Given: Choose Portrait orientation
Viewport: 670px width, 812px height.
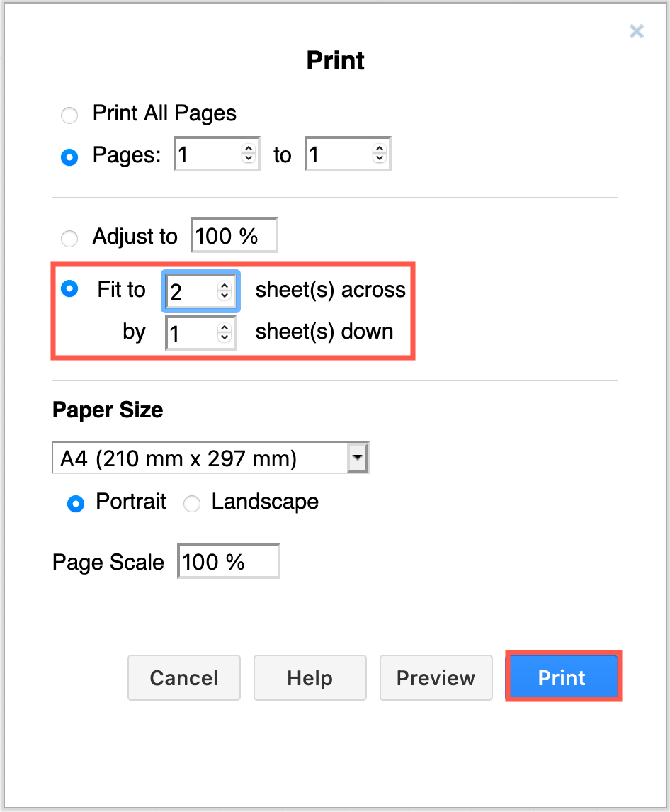Looking at the screenshot, I should [75, 503].
